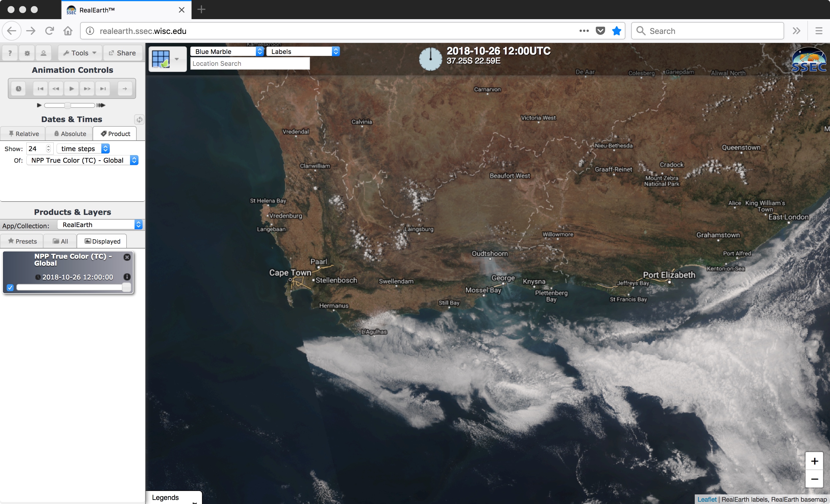Step back one animation frame
The width and height of the screenshot is (830, 504).
[56, 88]
